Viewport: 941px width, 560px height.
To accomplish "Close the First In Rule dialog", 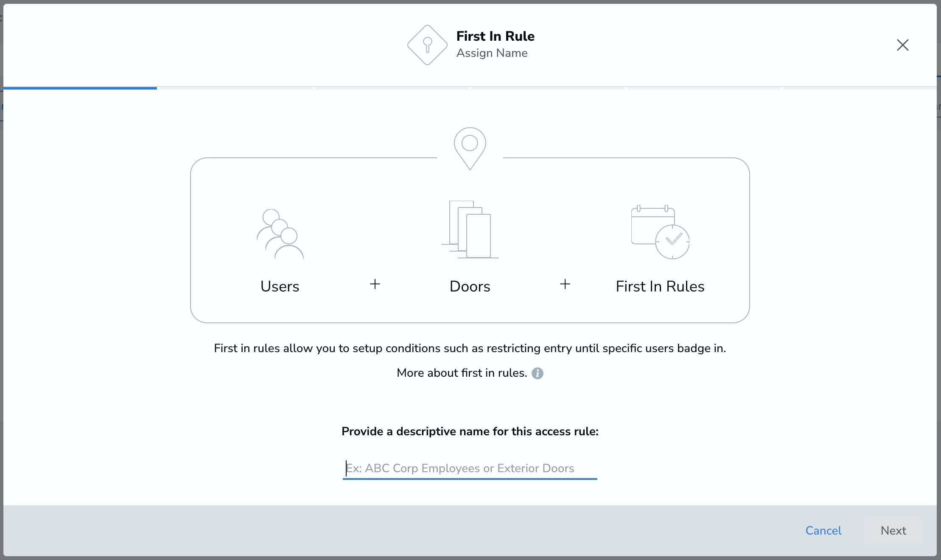I will click(x=902, y=45).
